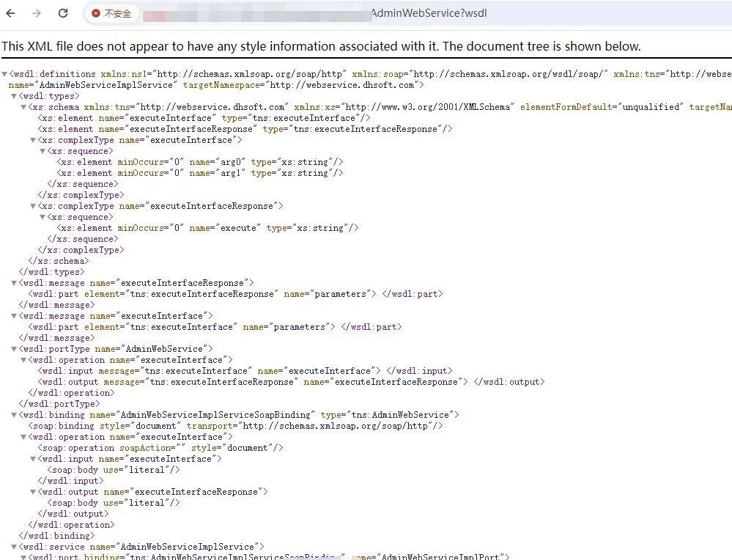Screen dimensions: 732x560
Task: Click soap:body literal under wsdl:input
Action: point(114,470)
